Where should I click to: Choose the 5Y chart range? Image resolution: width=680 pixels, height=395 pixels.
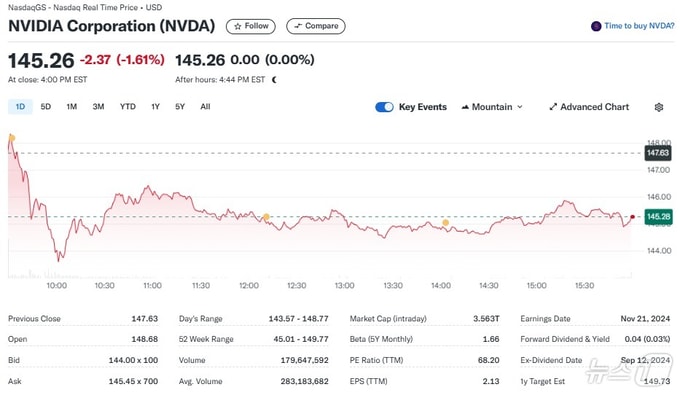180,107
